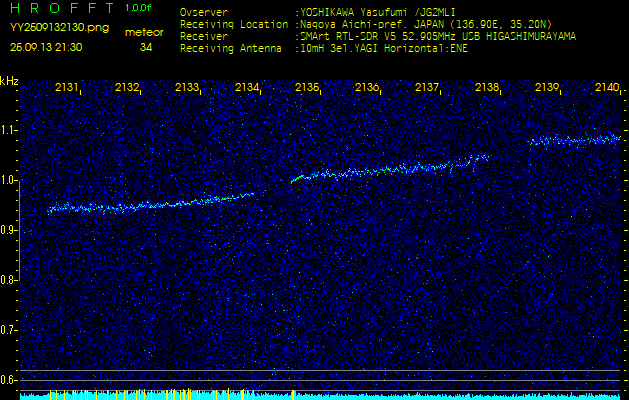Click the bright green trace near 2135

tap(297, 179)
